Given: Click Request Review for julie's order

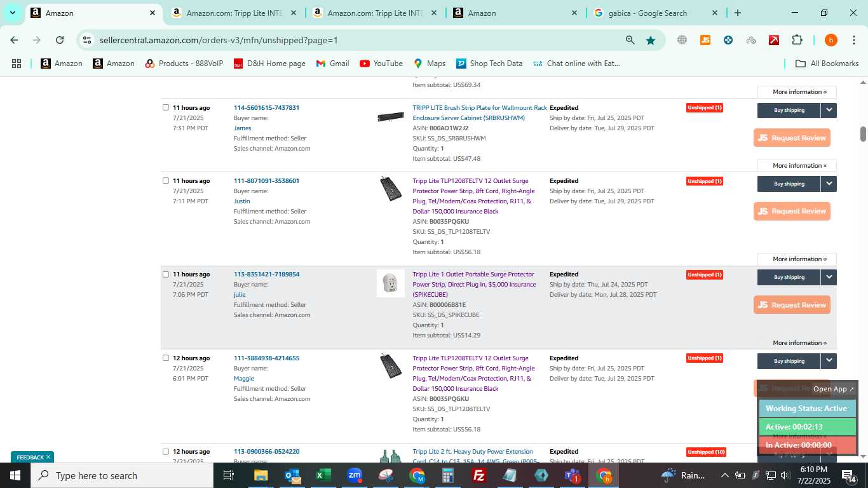Looking at the screenshot, I should click(x=792, y=305).
